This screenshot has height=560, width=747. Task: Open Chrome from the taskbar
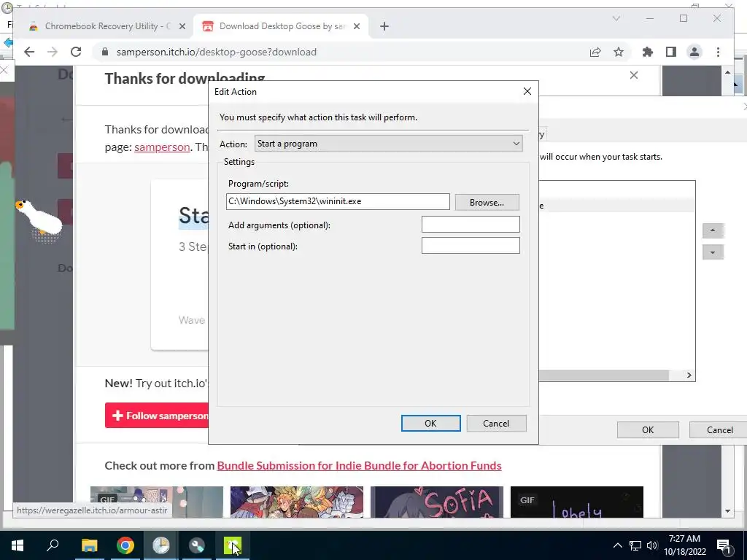(x=125, y=545)
